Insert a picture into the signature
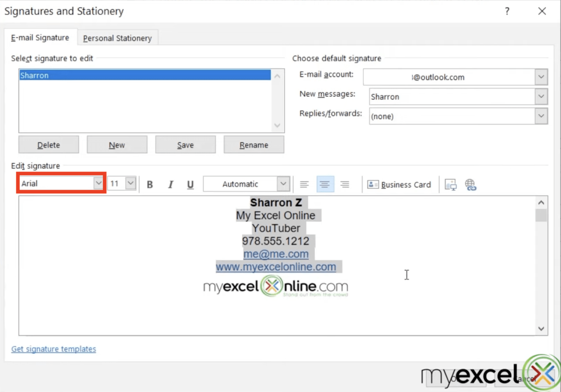 coord(451,184)
